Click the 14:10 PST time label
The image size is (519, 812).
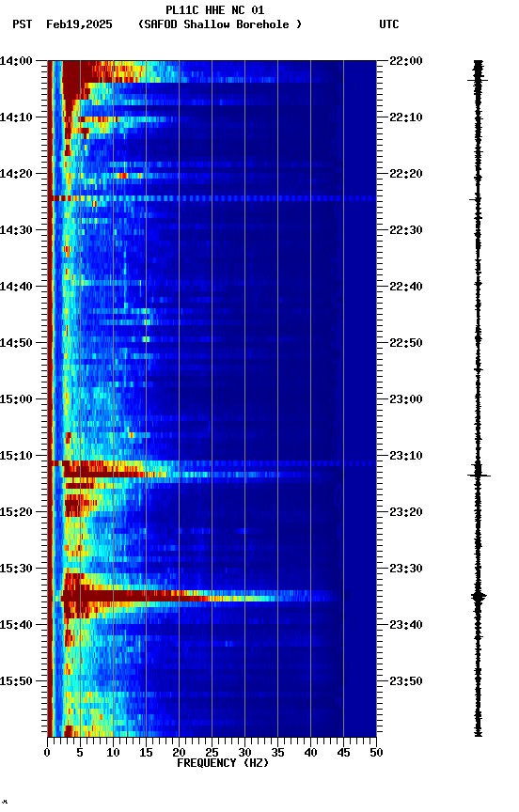point(16,117)
